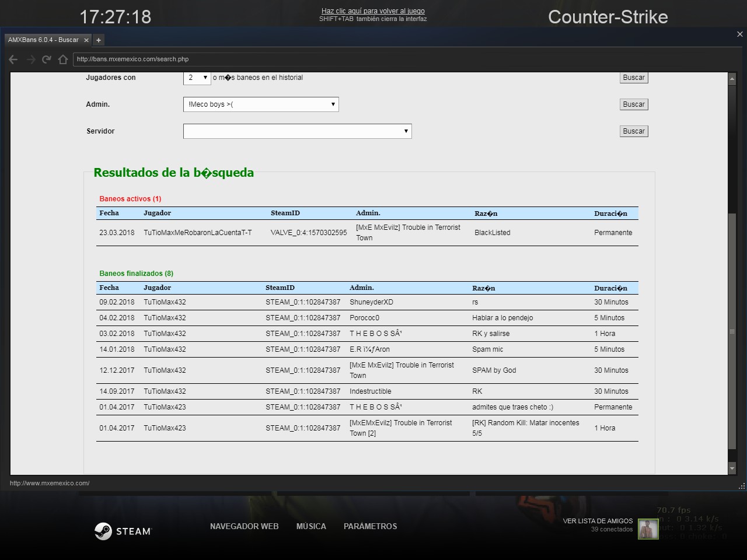Click 'Haz clic aquí para volver al juego'

pos(373,11)
